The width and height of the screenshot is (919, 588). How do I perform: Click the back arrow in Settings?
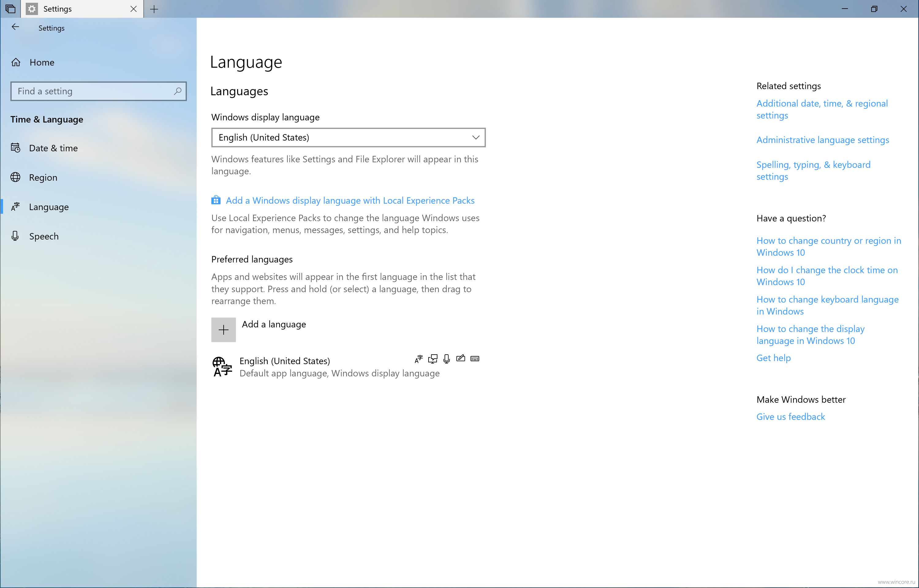[x=15, y=27]
